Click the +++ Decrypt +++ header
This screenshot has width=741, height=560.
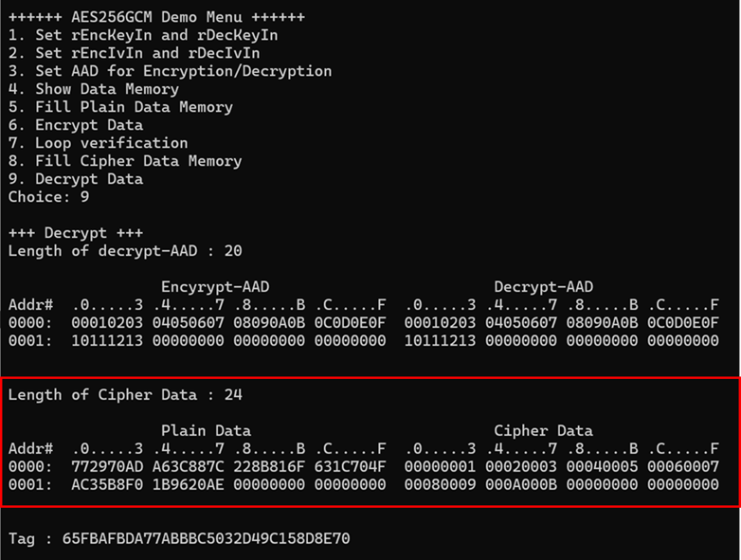(76, 233)
